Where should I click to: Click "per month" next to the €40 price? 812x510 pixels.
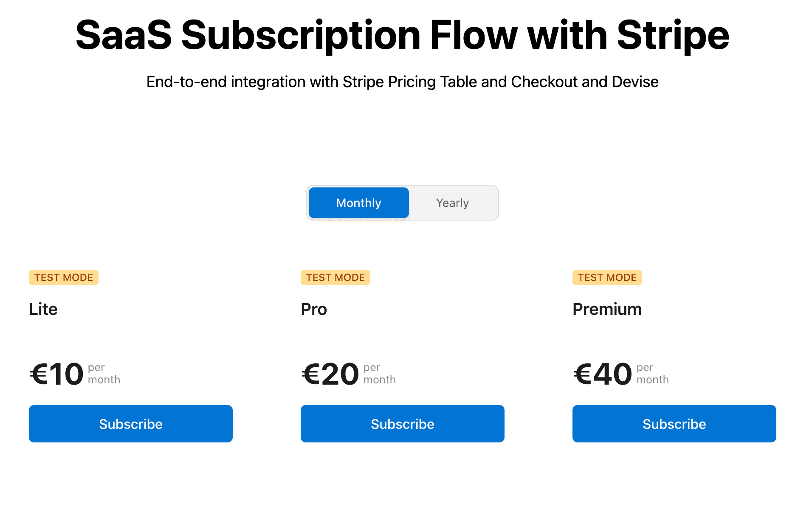click(652, 374)
